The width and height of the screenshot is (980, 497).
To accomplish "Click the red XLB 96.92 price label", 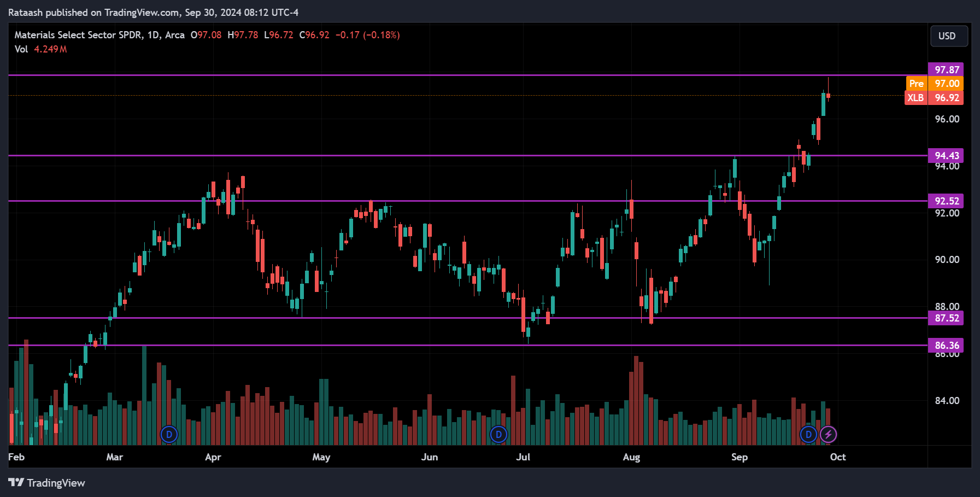I will pyautogui.click(x=935, y=98).
